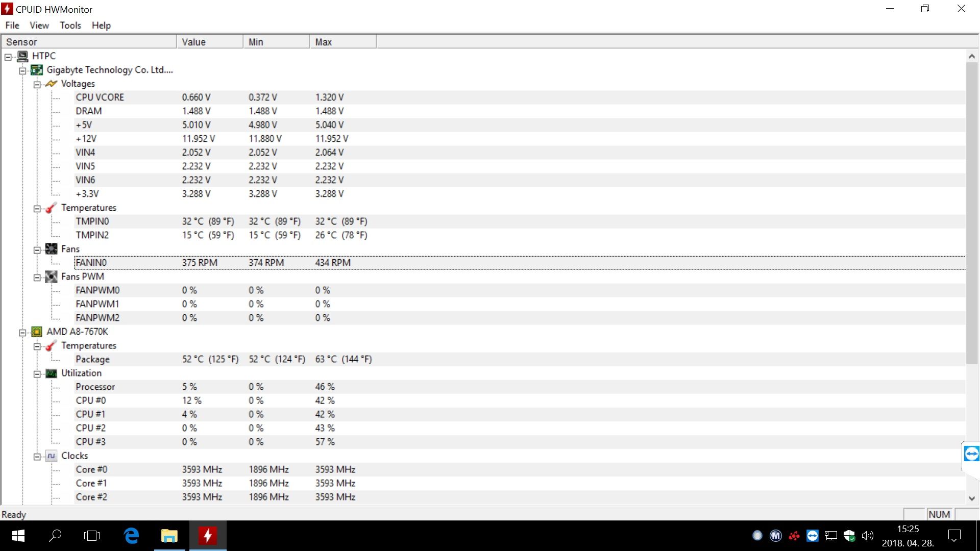980x551 pixels.
Task: Click the vertical scrollbar thumb
Action: coord(972,213)
